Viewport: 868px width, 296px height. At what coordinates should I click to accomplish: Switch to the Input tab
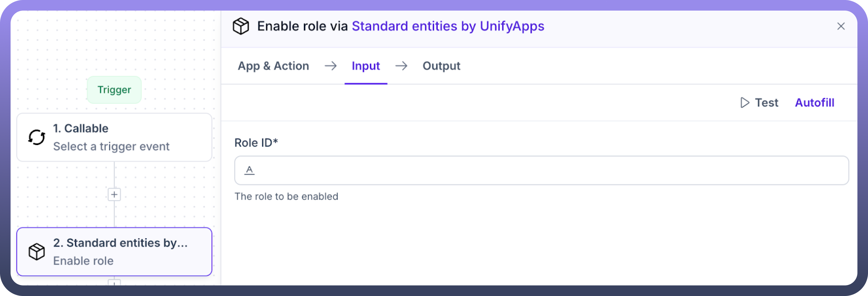(x=366, y=66)
